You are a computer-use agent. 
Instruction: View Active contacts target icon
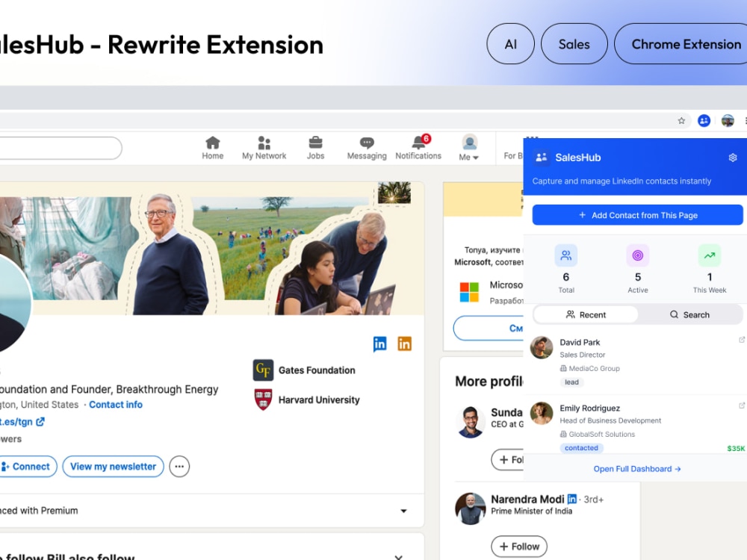click(x=637, y=255)
